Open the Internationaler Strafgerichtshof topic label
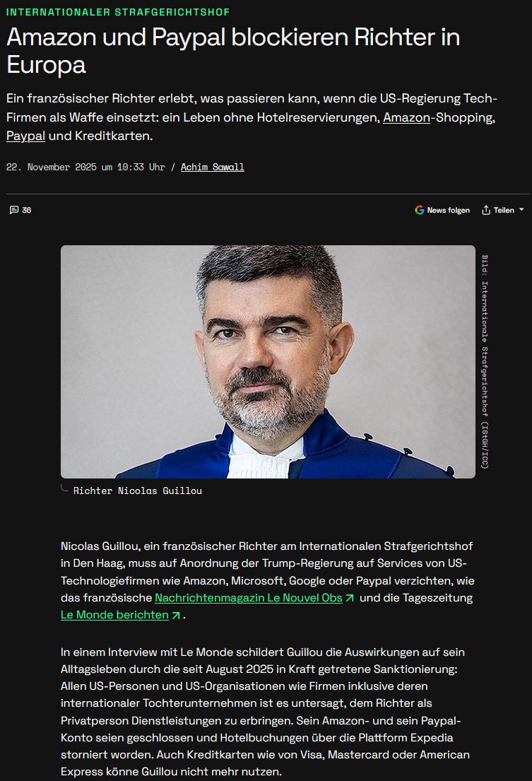532x781 pixels. tap(118, 11)
